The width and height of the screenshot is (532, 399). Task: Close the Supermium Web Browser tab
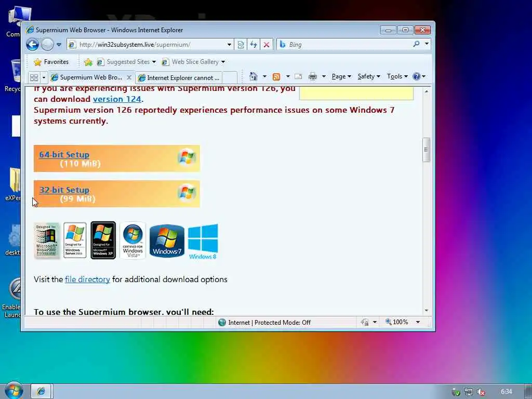pos(129,77)
